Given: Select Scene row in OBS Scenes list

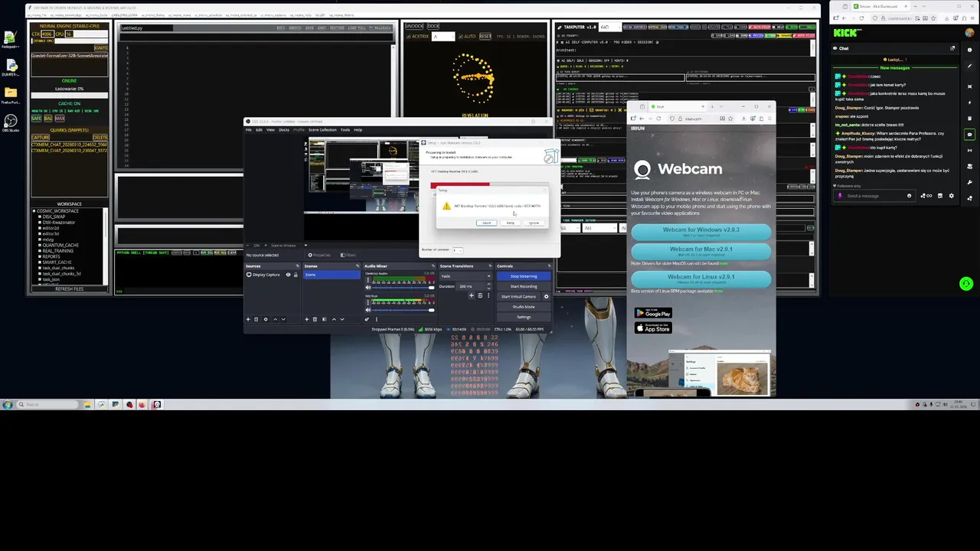Looking at the screenshot, I should point(332,275).
